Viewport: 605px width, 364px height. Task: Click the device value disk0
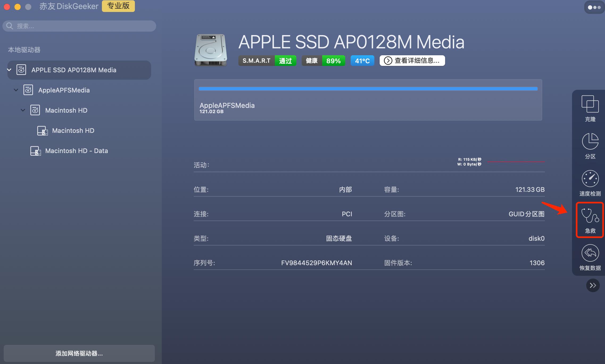[x=536, y=238]
